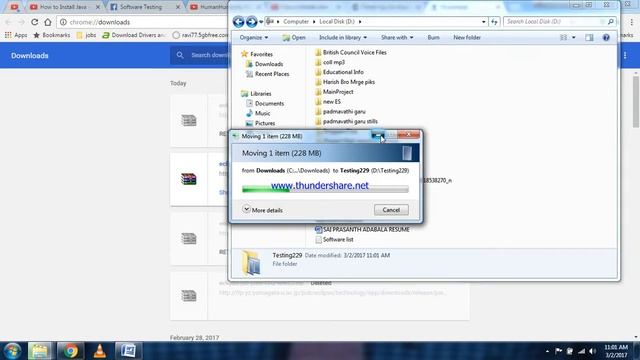Click the Explorer search magnifier icon
This screenshot has width=640, height=360.
[x=611, y=22]
